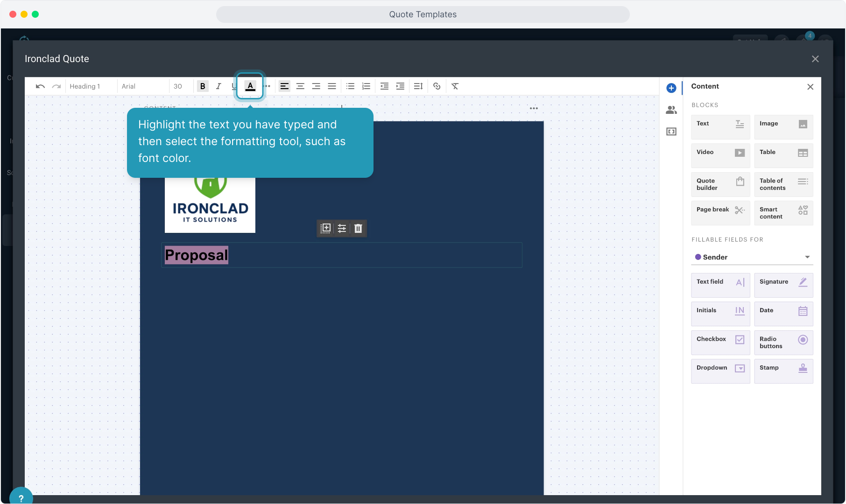Click the Quote Templates address bar
This screenshot has height=504, width=846.
click(x=423, y=14)
